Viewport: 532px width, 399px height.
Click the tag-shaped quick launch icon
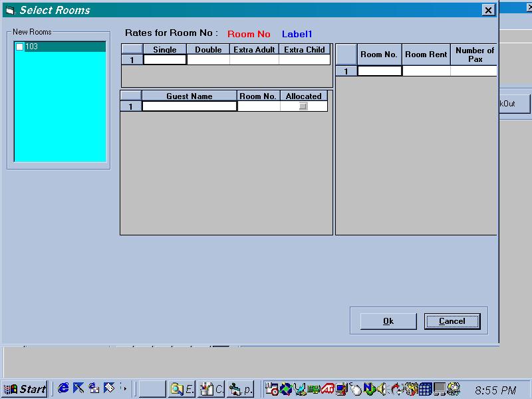109,388
